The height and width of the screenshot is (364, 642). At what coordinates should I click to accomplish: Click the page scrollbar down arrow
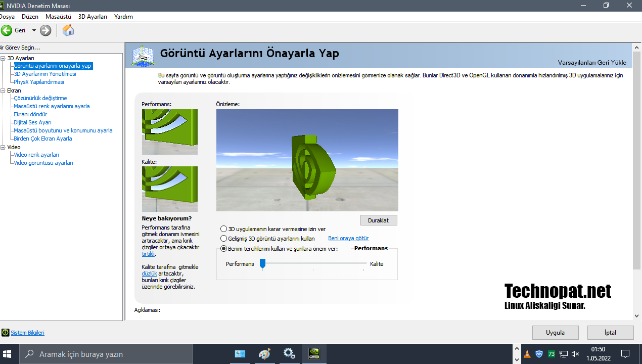coord(636,315)
